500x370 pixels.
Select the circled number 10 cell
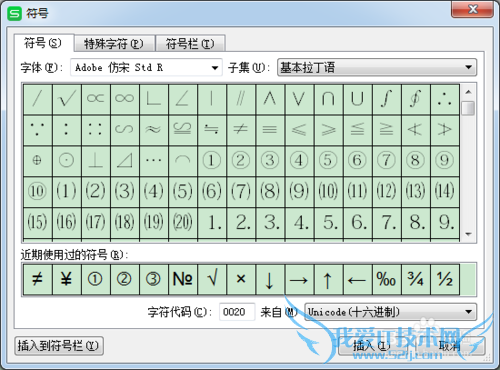38,192
